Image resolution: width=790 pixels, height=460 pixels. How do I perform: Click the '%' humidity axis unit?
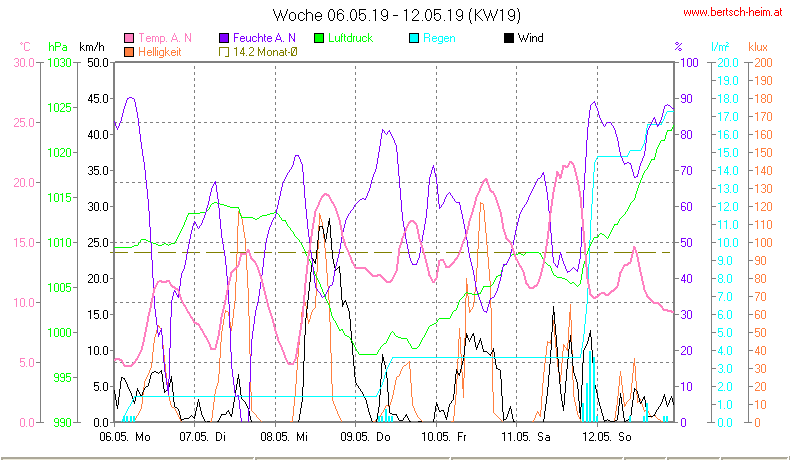pos(679,47)
